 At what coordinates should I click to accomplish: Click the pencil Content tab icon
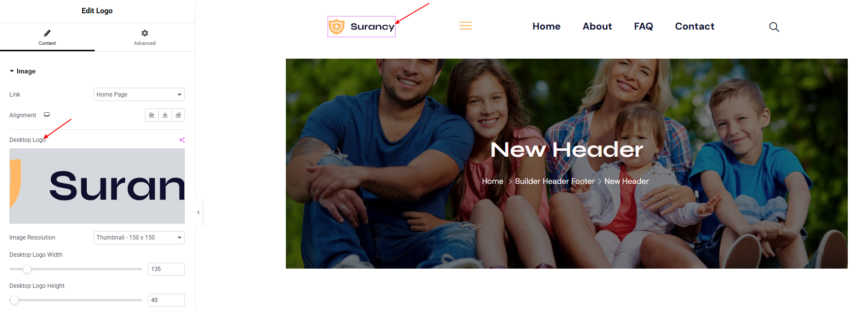click(x=47, y=33)
